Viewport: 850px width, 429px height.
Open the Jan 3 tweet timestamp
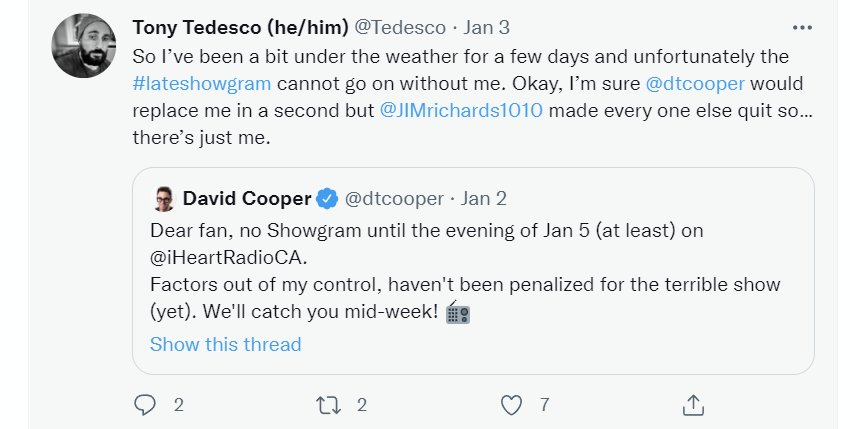click(x=486, y=28)
